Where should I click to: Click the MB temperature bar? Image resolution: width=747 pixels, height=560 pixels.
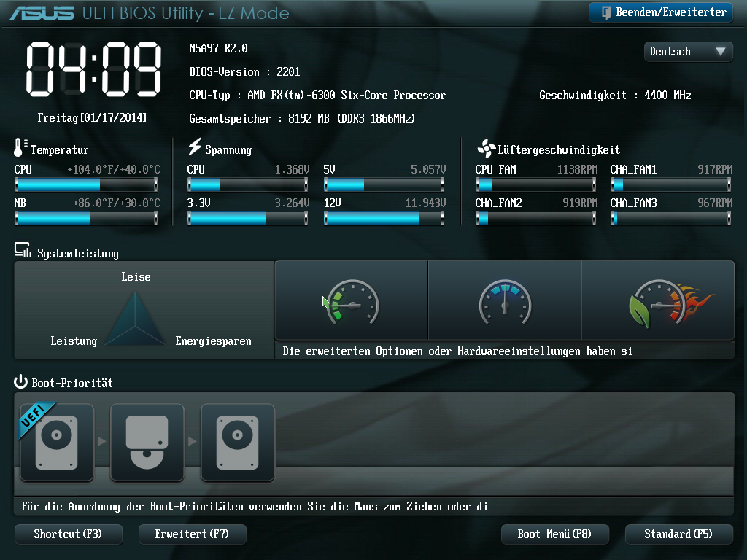tap(86, 218)
